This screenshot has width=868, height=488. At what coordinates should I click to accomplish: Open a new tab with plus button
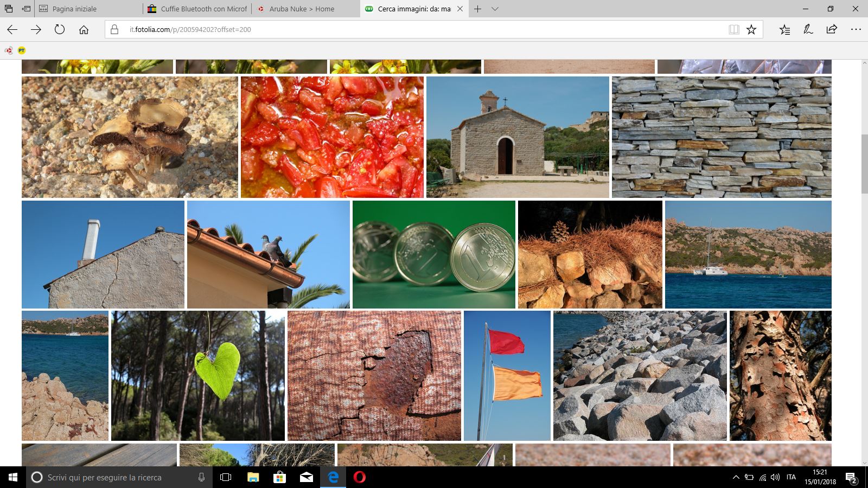pyautogui.click(x=477, y=9)
